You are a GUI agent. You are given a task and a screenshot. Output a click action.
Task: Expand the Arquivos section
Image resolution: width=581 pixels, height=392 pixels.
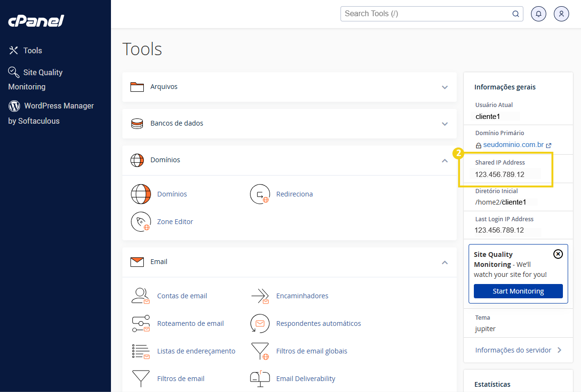pos(445,88)
